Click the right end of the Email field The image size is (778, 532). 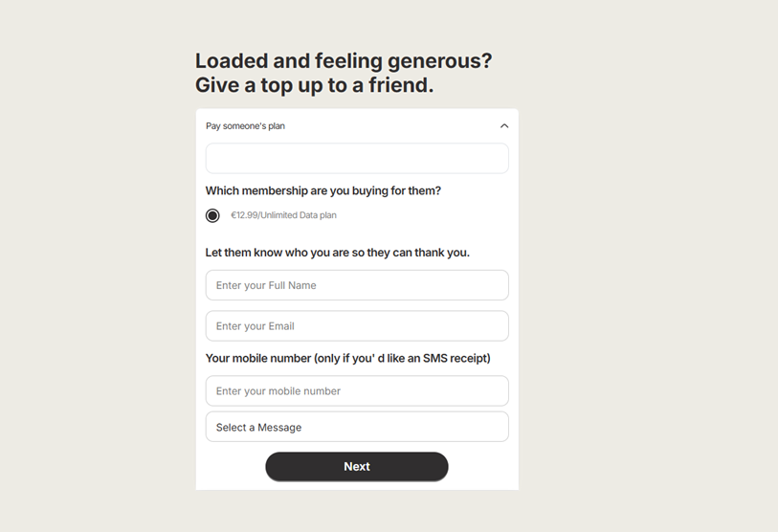pyautogui.click(x=493, y=326)
